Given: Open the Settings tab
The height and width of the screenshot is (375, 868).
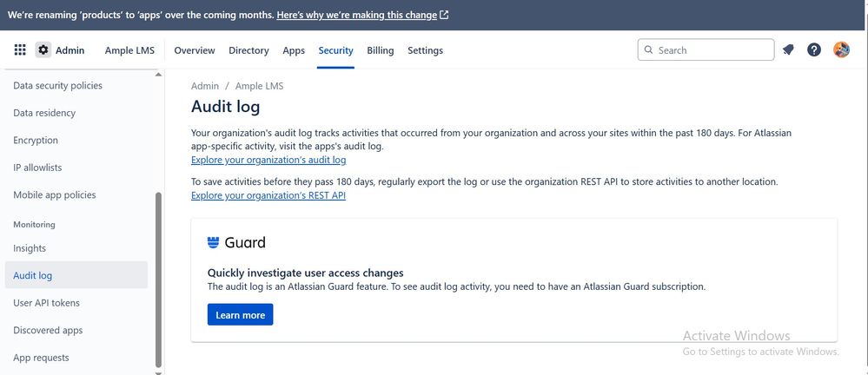Looking at the screenshot, I should [425, 50].
